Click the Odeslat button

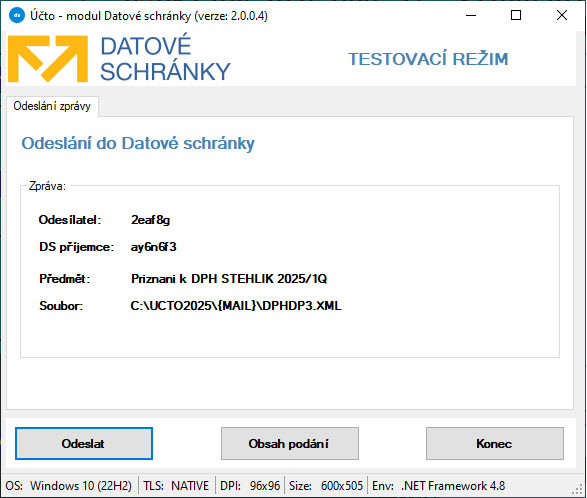84,443
